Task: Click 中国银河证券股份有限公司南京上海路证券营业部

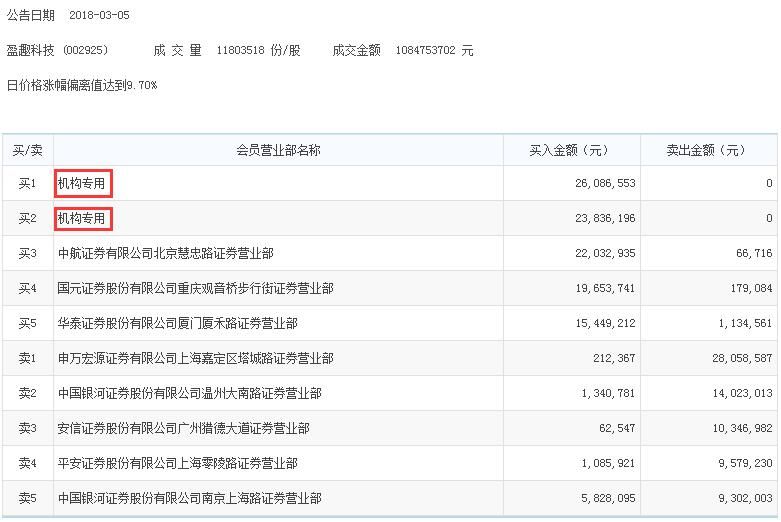Action: pyautogui.click(x=190, y=499)
